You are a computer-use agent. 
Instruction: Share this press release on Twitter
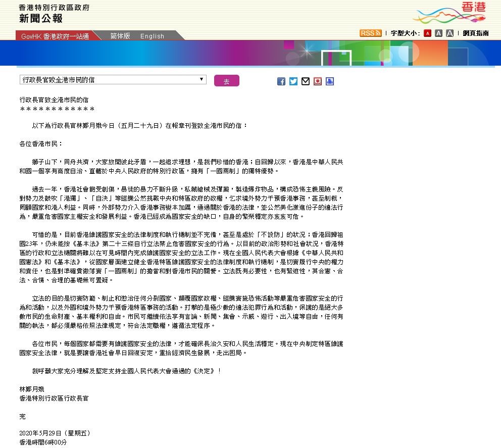[293, 81]
